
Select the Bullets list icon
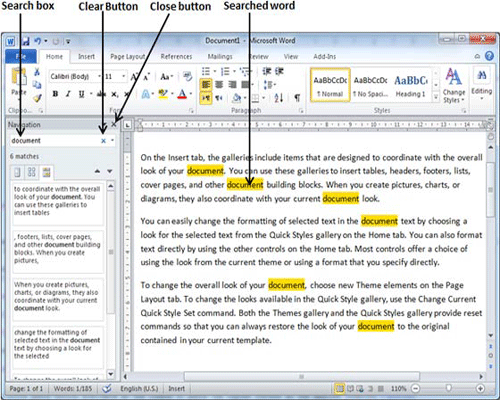(x=206, y=71)
